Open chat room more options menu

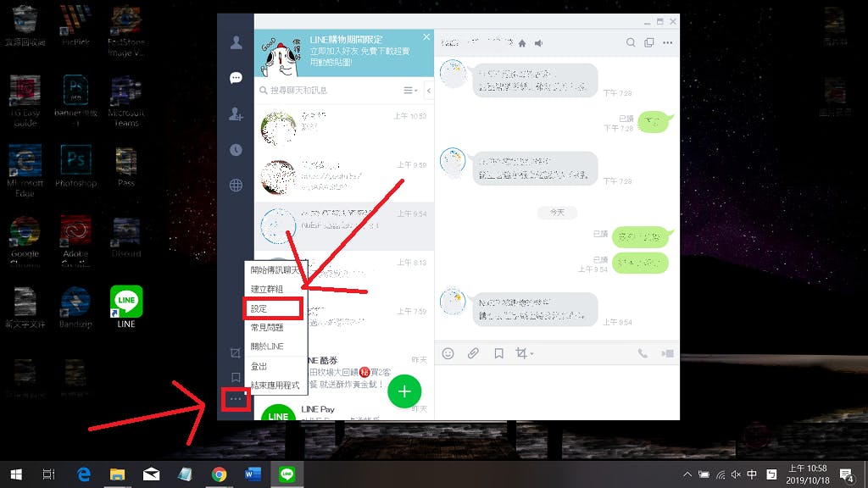pyautogui.click(x=668, y=42)
